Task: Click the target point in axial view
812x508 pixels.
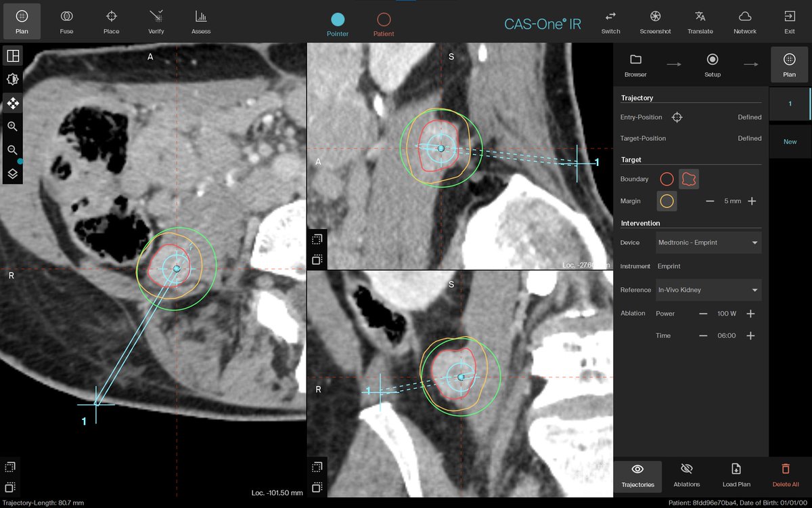Action: (x=177, y=269)
